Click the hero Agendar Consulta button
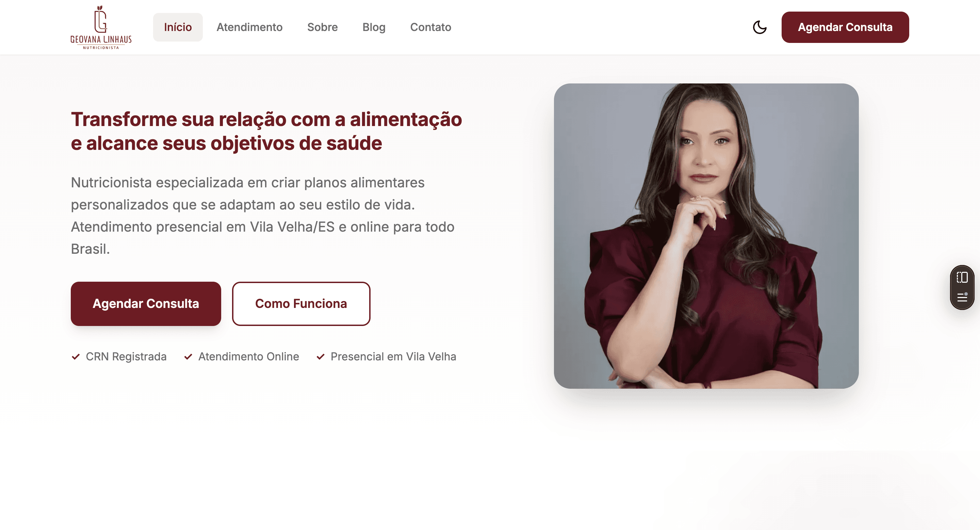 (146, 303)
